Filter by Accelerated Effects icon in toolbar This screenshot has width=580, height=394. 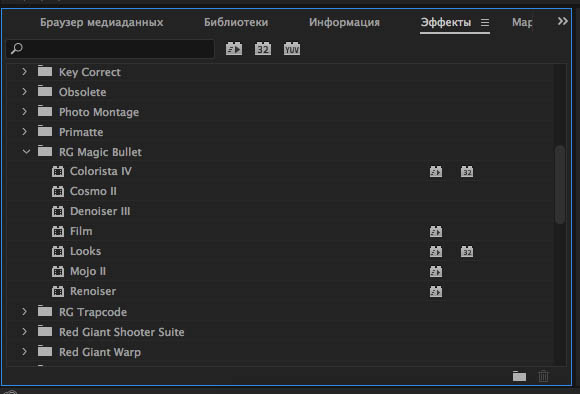234,49
